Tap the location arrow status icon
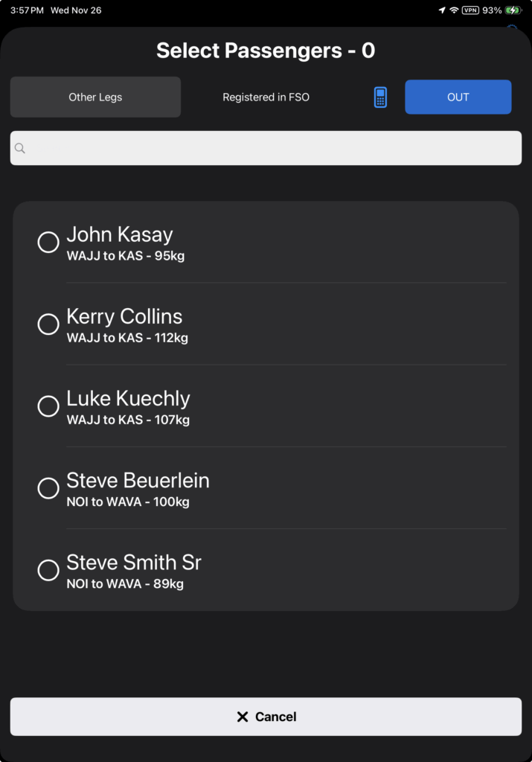The height and width of the screenshot is (762, 532). click(x=442, y=10)
